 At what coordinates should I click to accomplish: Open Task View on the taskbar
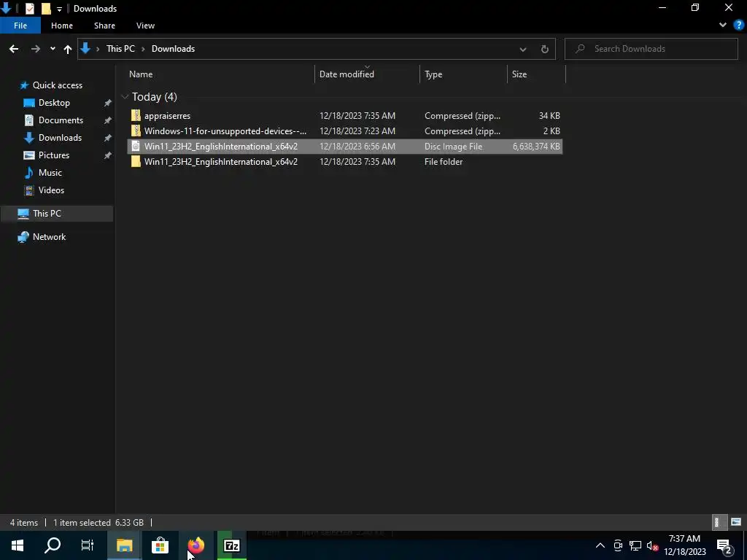(x=88, y=545)
